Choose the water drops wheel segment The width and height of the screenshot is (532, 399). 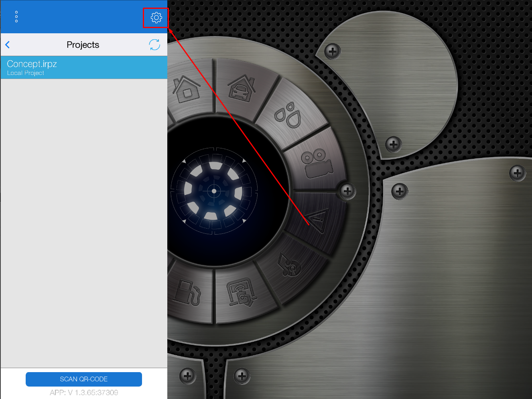point(288,115)
